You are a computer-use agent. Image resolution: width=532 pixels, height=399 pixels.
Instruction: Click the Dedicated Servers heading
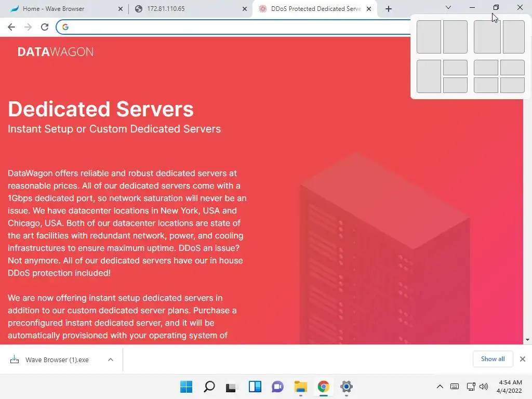[x=101, y=109]
